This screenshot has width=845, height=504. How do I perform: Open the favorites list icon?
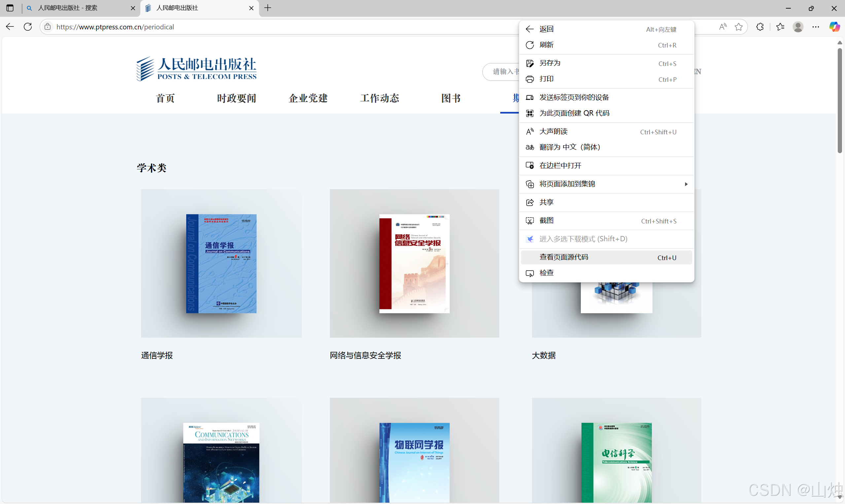pyautogui.click(x=780, y=27)
